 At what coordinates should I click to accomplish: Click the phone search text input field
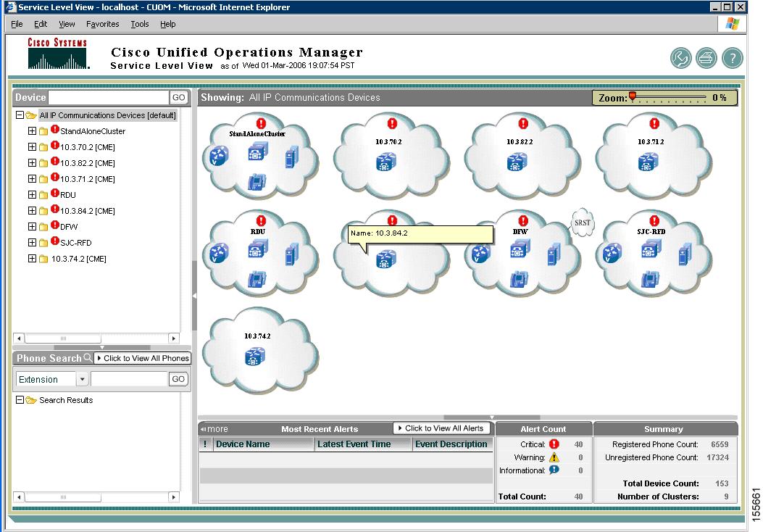click(x=130, y=379)
